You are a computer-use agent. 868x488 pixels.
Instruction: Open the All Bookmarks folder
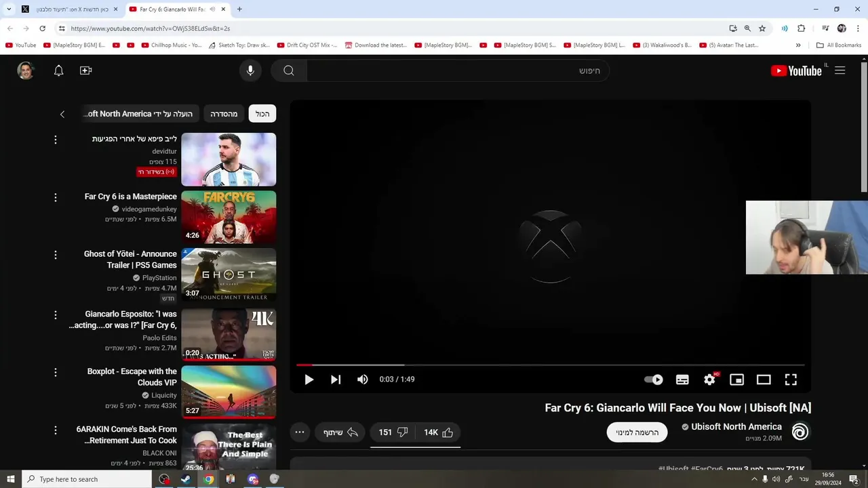pos(839,45)
